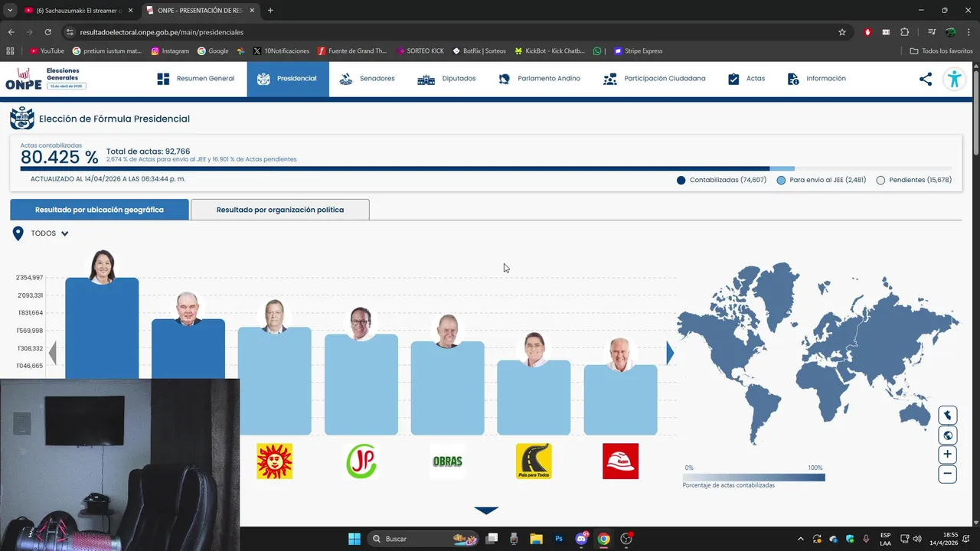Zoom in on the map
This screenshot has width=980, height=551.
pyautogui.click(x=948, y=455)
